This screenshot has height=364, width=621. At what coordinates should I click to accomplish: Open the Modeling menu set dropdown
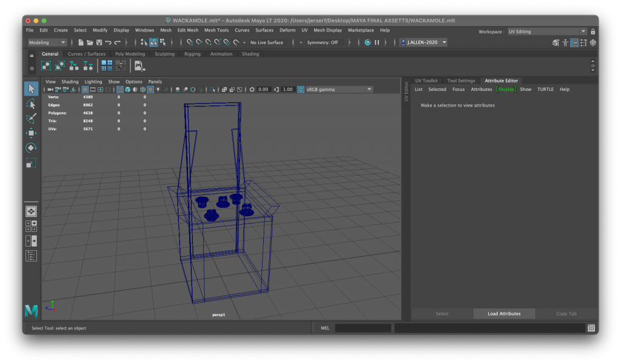click(47, 42)
